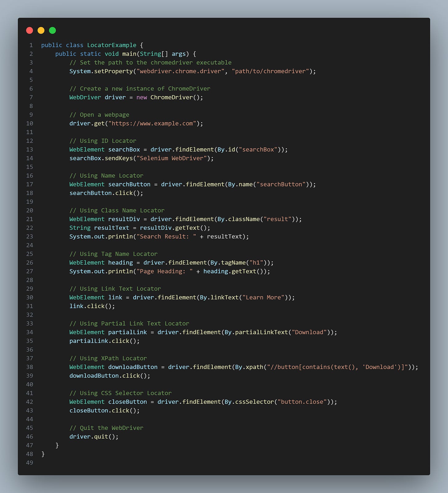Click the cssSelector string "button.close"
Image resolution: width=448 pixels, height=493 pixels.
point(302,402)
